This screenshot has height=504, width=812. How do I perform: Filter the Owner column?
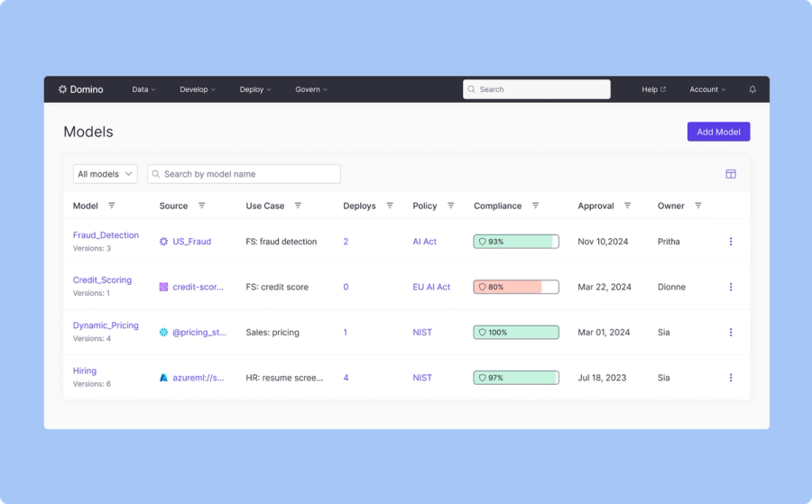coord(698,206)
